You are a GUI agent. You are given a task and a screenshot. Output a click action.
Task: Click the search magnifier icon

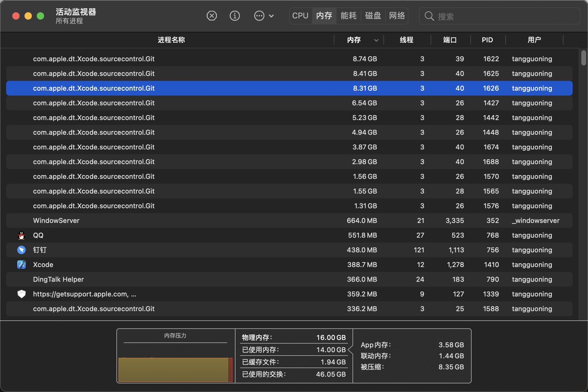(x=429, y=16)
